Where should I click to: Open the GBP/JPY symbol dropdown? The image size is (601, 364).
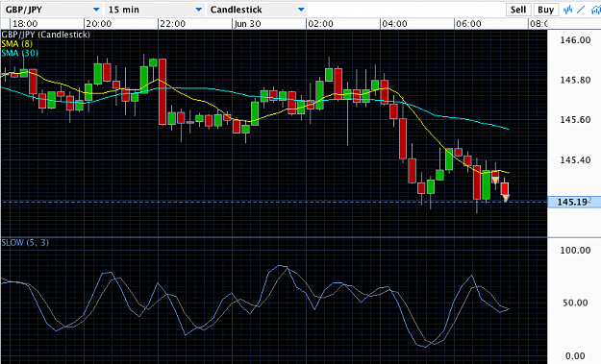[52, 10]
